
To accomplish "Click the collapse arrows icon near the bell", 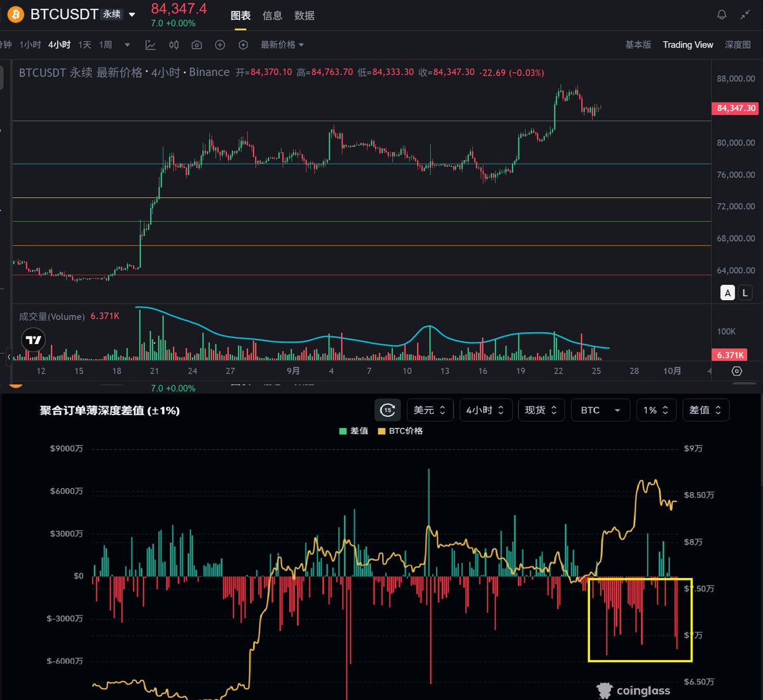I will [745, 15].
